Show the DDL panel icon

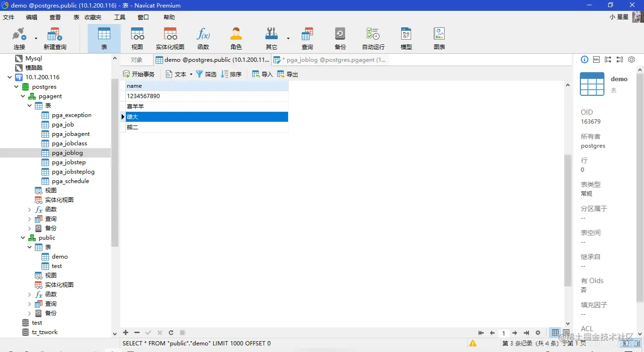tap(596, 59)
